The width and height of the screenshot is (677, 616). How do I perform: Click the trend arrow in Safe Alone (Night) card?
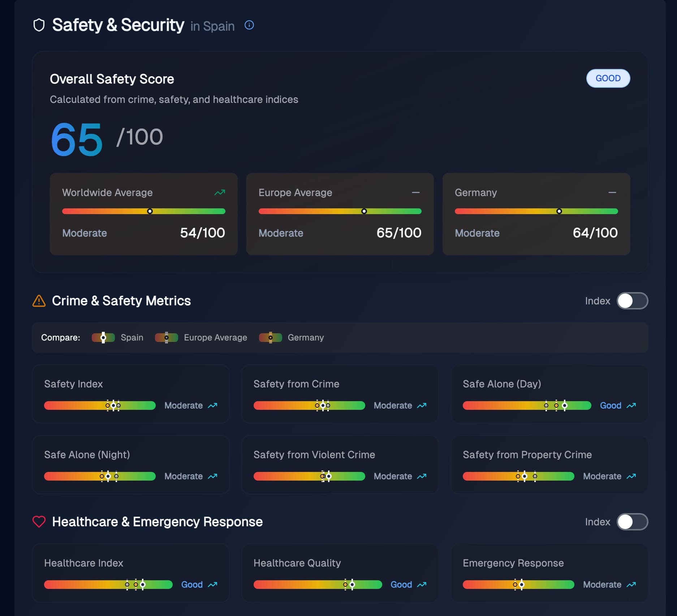pos(213,476)
